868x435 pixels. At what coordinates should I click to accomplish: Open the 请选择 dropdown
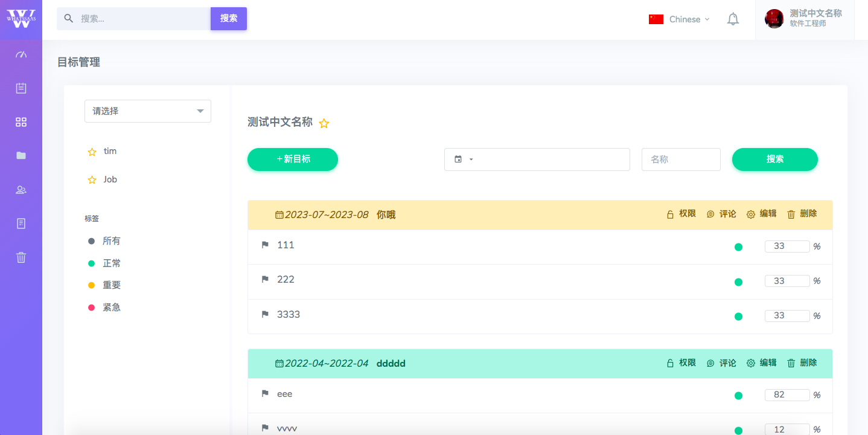coord(147,111)
